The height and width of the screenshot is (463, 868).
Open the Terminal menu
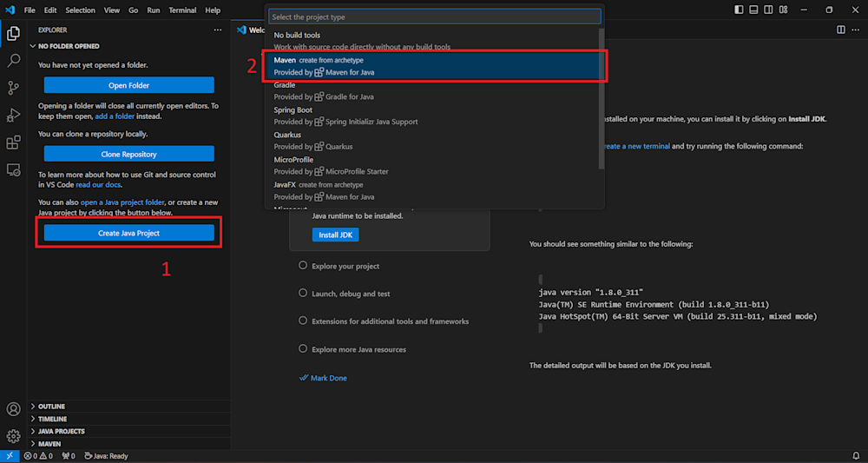(182, 10)
